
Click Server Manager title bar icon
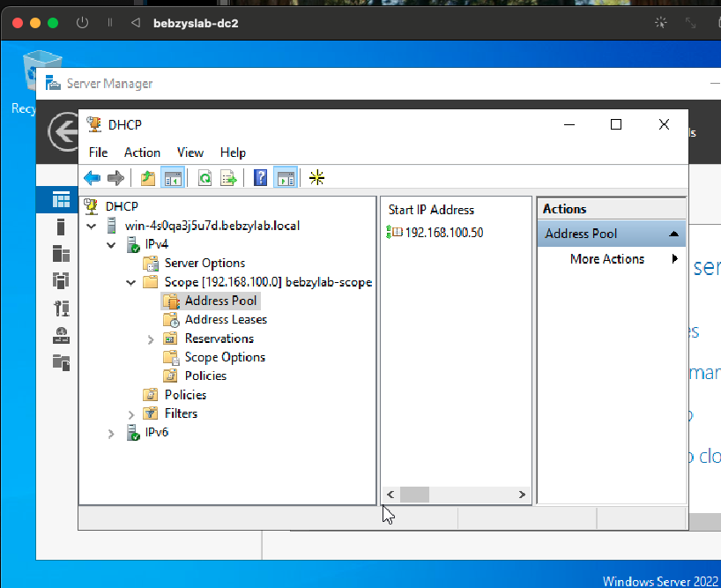(x=53, y=83)
